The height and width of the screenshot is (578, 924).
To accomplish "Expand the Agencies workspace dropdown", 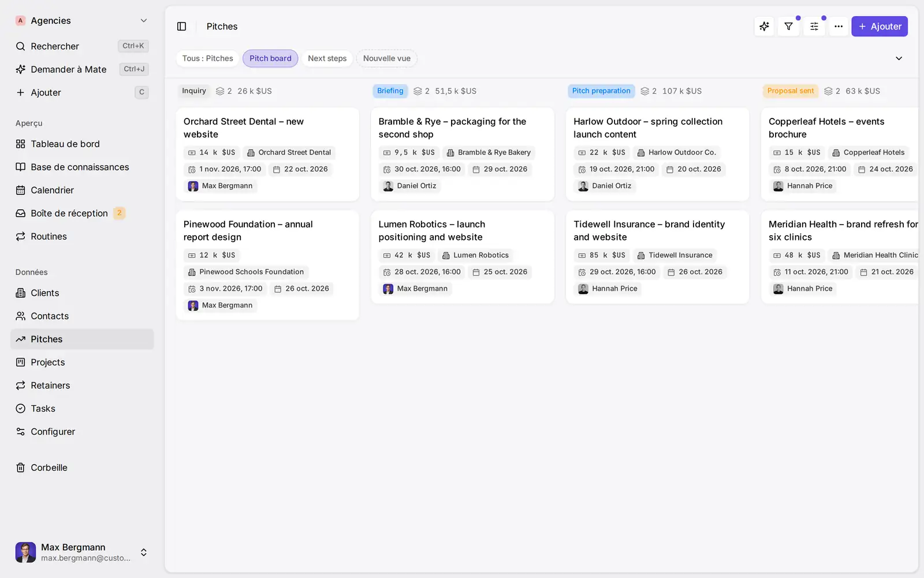I will pos(82,21).
